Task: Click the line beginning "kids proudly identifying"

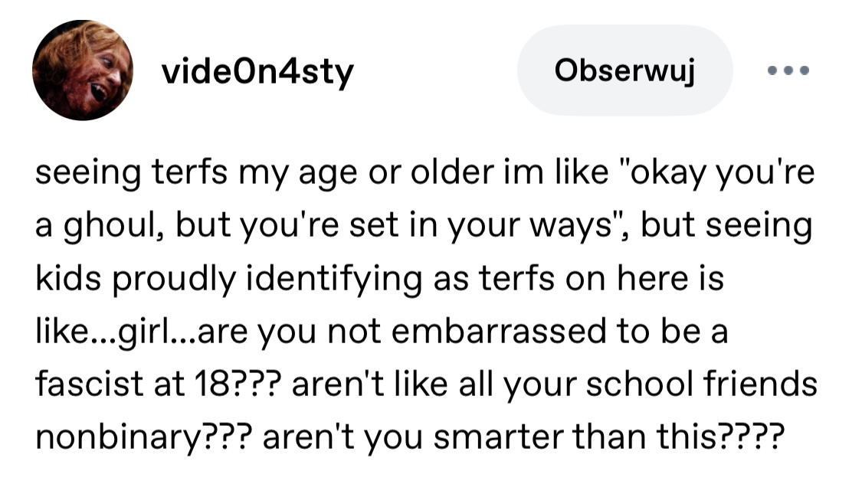Action: (x=379, y=278)
